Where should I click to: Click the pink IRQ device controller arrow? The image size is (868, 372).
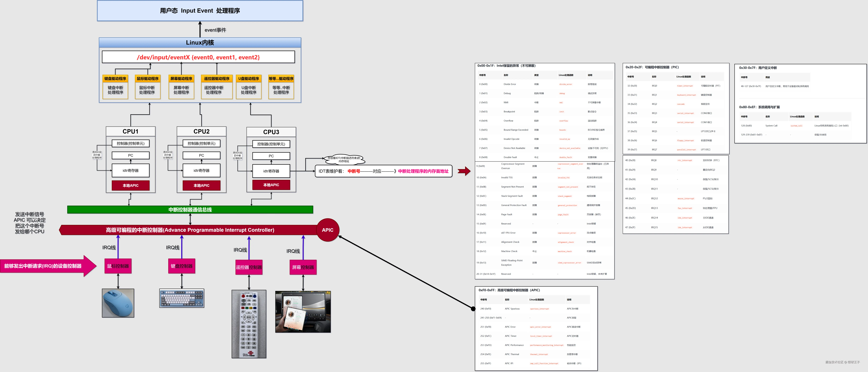click(x=47, y=266)
